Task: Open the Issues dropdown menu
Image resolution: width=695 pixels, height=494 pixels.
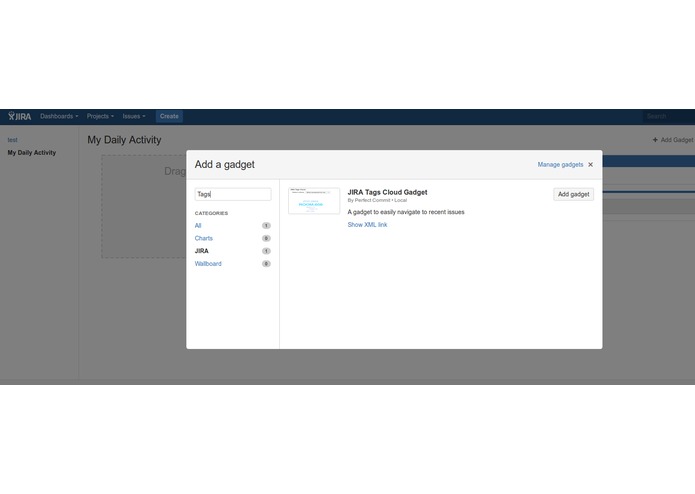Action: tap(134, 116)
